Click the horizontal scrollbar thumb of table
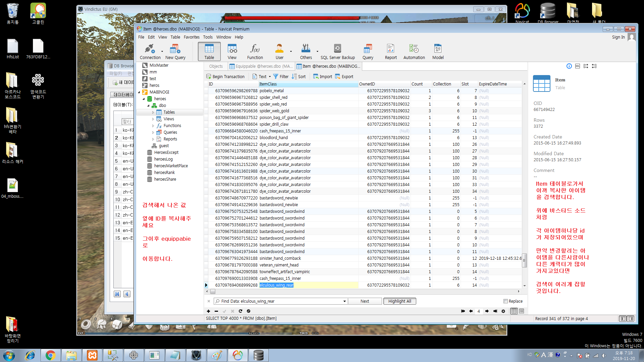The width and height of the screenshot is (644, 362). (x=213, y=291)
